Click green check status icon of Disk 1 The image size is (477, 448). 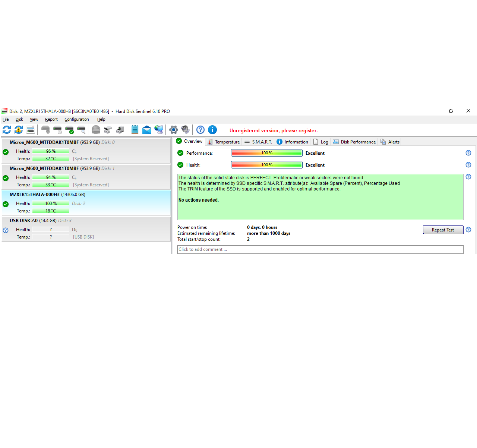coord(6,178)
